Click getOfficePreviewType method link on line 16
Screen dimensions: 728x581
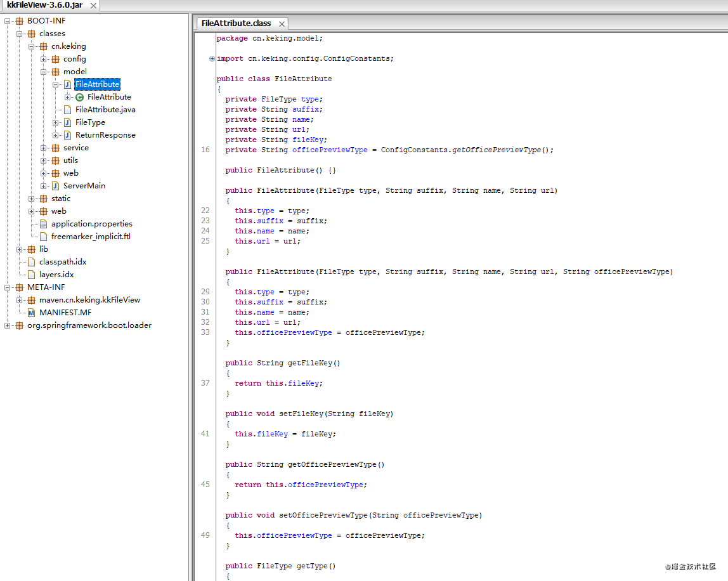[497, 150]
